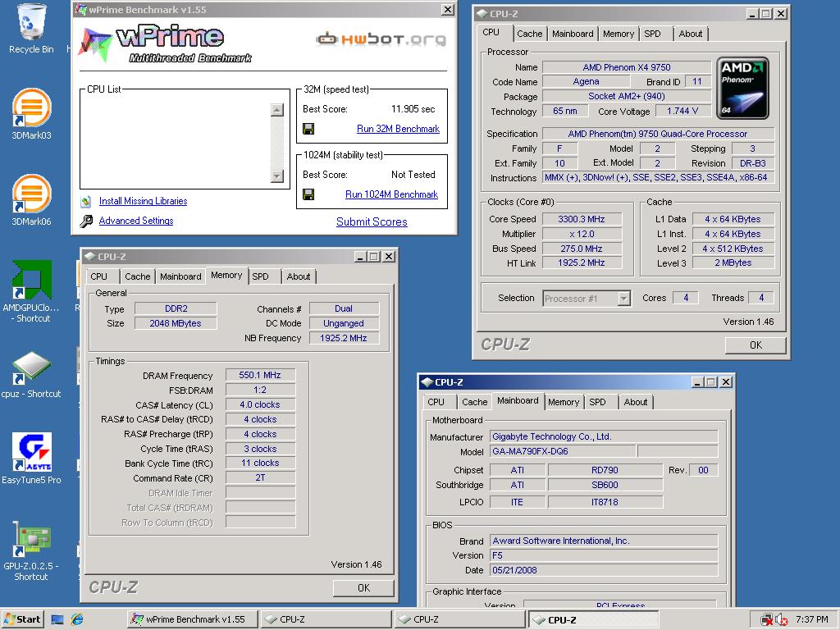This screenshot has height=630, width=840.
Task: Click the taskbar clock 7:37 PM
Action: (811, 619)
